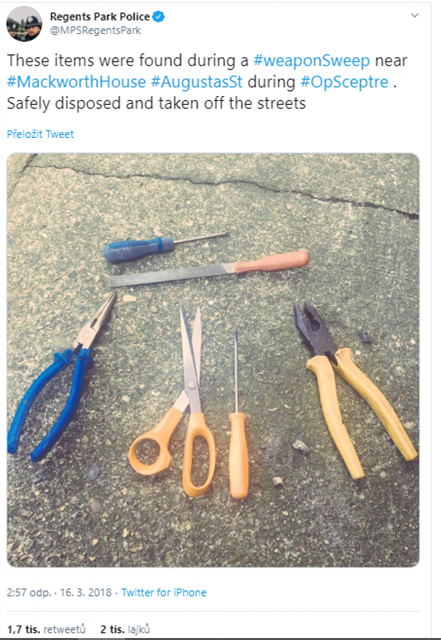
Task: Click the Twitter for iPhone source link
Action: [164, 592]
